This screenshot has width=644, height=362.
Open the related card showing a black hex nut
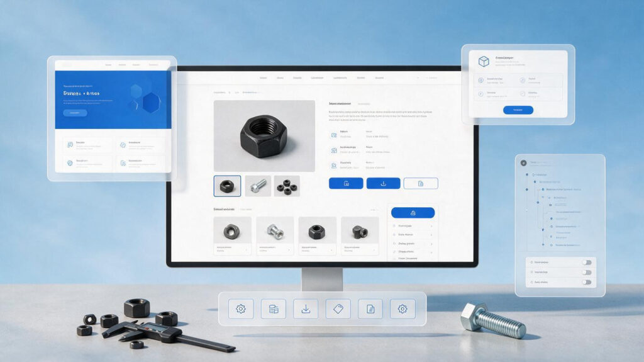click(x=317, y=235)
